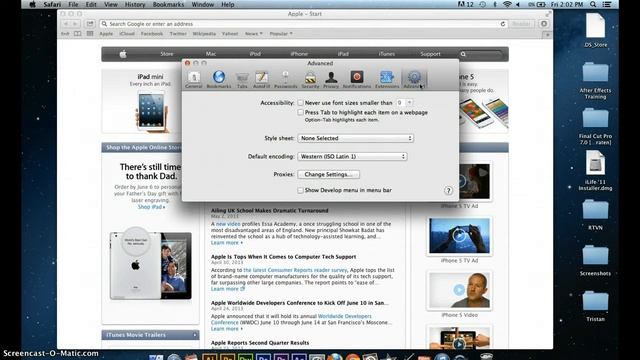Enable Never use font sizes smaller than
Image resolution: width=640 pixels, height=360 pixels.
click(300, 103)
